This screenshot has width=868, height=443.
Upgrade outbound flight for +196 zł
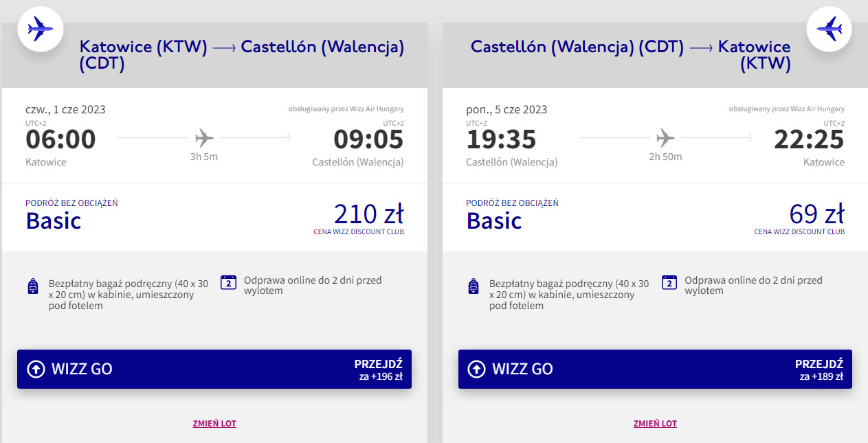(379, 369)
